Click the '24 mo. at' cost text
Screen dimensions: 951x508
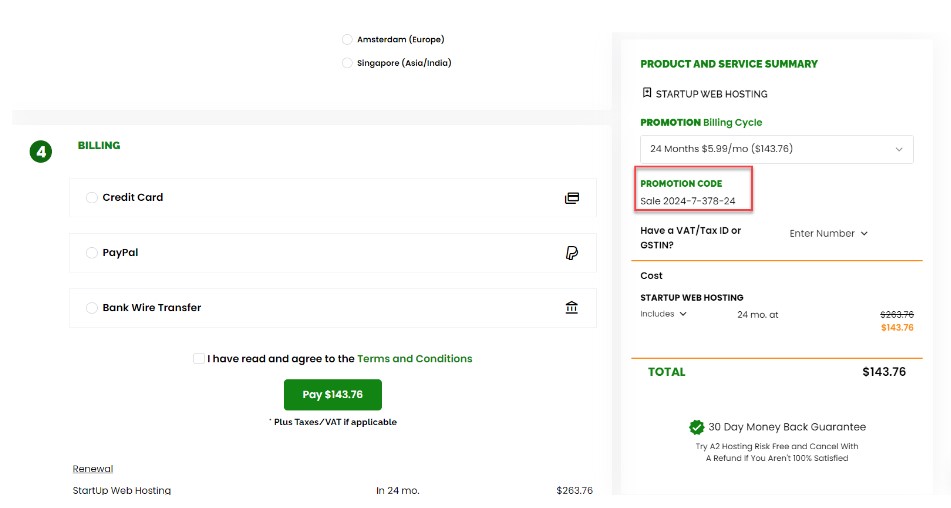[x=758, y=315]
